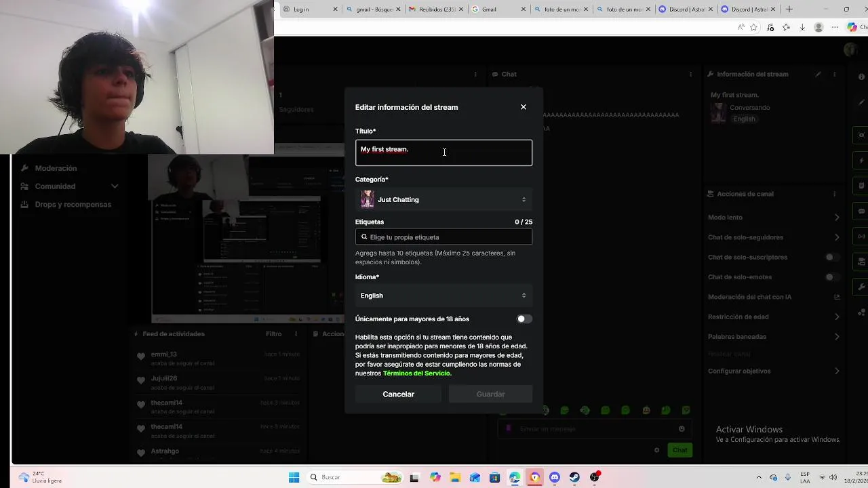Click the magnifier icon in Etiquetas field

pyautogui.click(x=364, y=237)
